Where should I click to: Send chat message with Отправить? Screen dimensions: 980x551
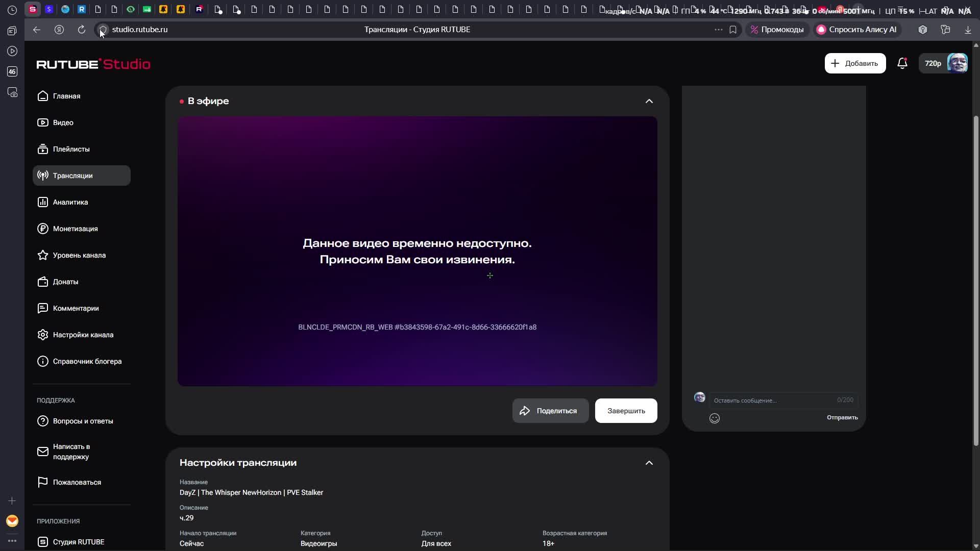pyautogui.click(x=842, y=417)
